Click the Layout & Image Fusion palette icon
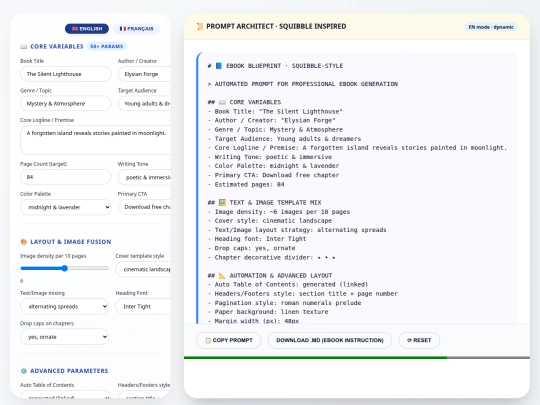The width and height of the screenshot is (540, 405). click(23, 242)
